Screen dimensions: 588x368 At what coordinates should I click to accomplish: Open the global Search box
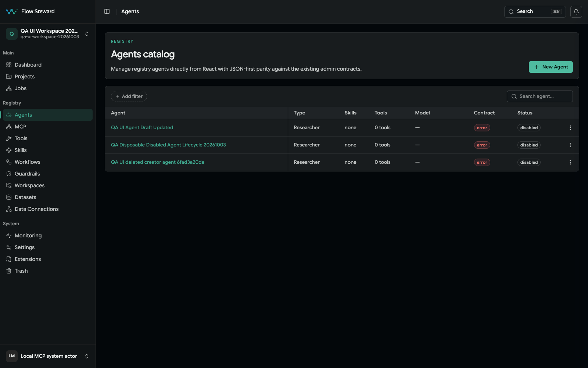535,11
